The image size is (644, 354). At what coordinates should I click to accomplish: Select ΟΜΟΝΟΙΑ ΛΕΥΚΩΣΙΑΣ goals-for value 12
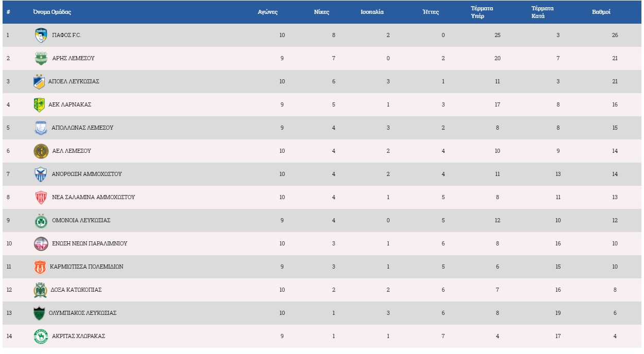pos(497,220)
